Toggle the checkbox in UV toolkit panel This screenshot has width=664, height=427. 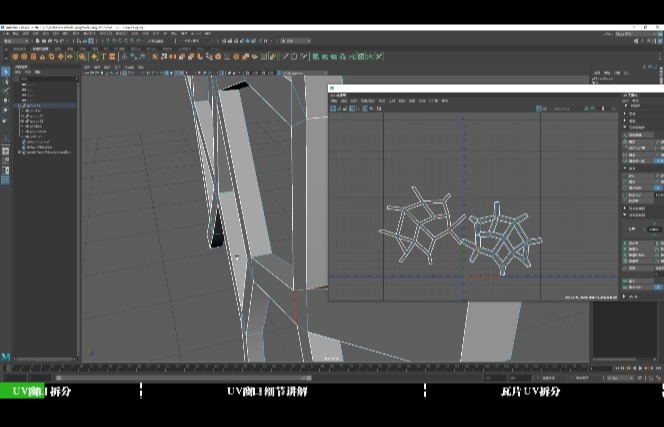coord(659,142)
